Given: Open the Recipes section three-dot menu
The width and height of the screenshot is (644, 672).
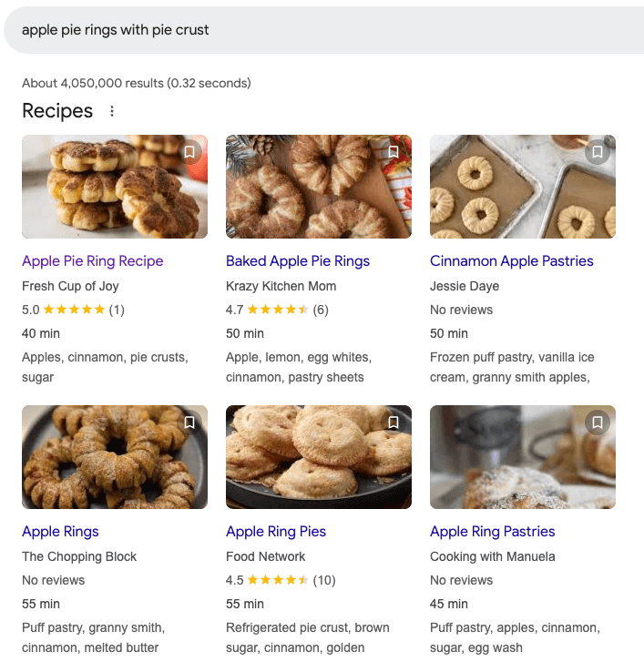Looking at the screenshot, I should (112, 111).
